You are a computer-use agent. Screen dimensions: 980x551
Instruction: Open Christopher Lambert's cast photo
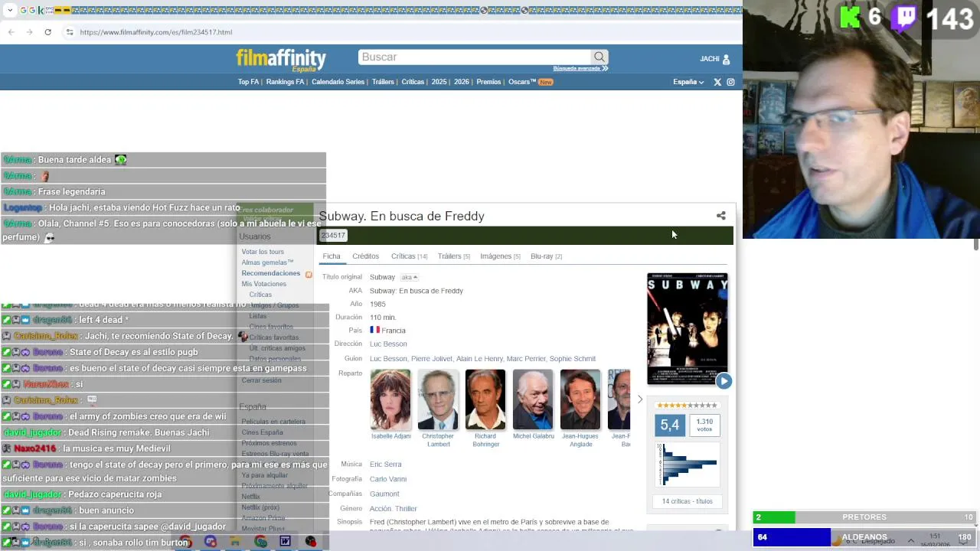tap(438, 399)
